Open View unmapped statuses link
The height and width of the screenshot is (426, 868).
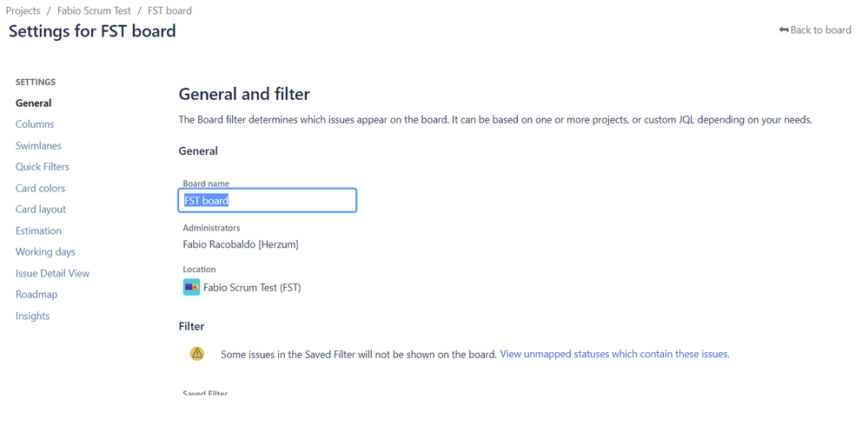point(614,354)
